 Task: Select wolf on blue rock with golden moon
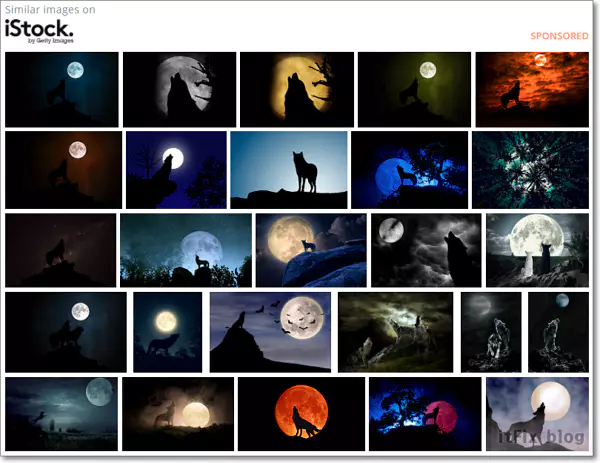click(311, 250)
